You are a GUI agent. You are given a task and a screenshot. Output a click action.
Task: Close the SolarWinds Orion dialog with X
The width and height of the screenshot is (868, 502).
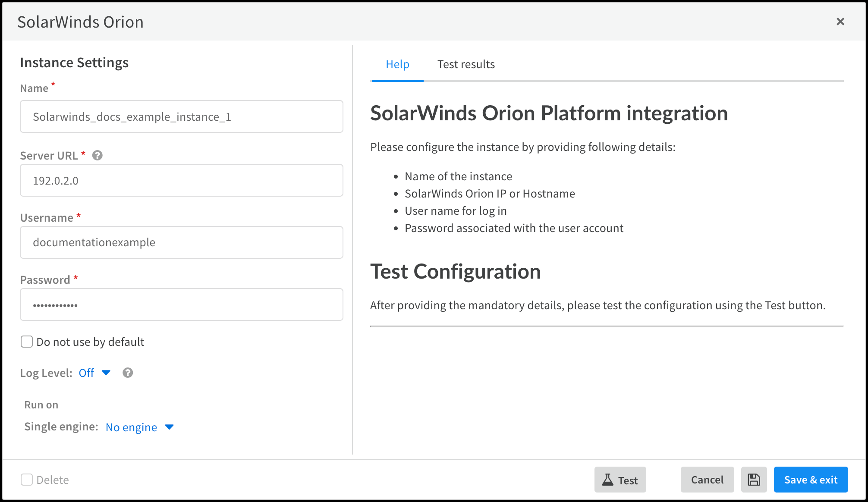(840, 22)
